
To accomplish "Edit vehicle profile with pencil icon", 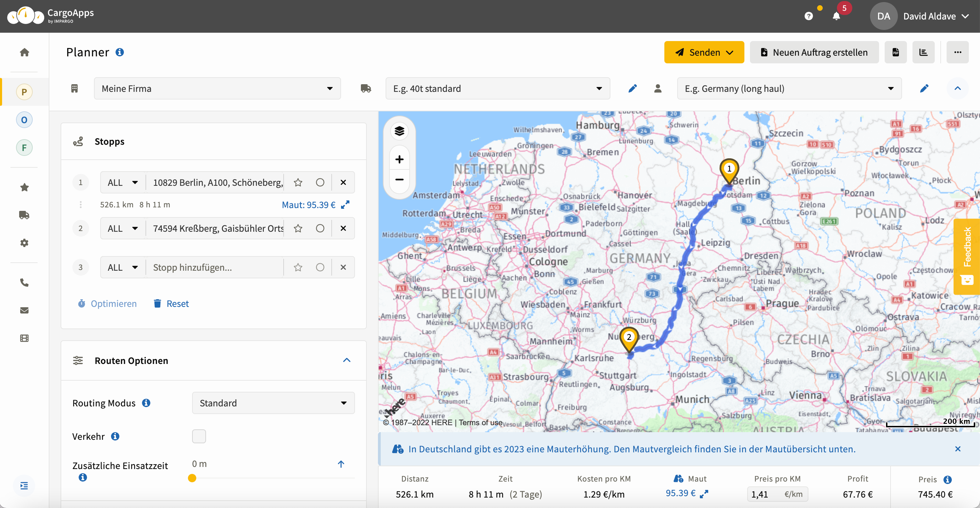I will click(632, 89).
